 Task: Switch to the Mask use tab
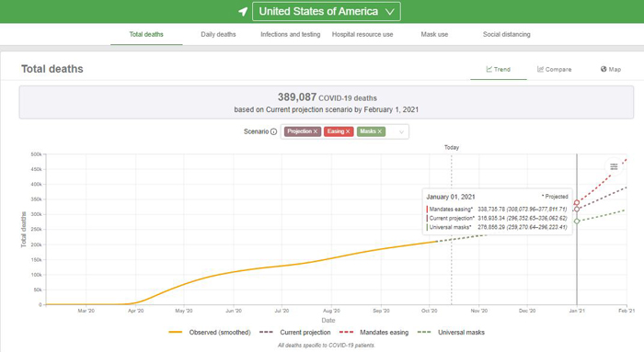434,34
